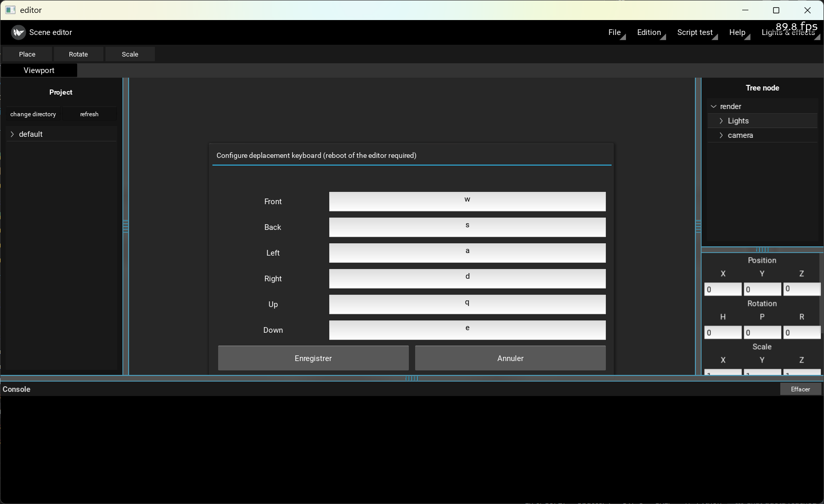Click Enregistrer to save key bindings
Viewport: 824px width, 504px height.
click(313, 358)
